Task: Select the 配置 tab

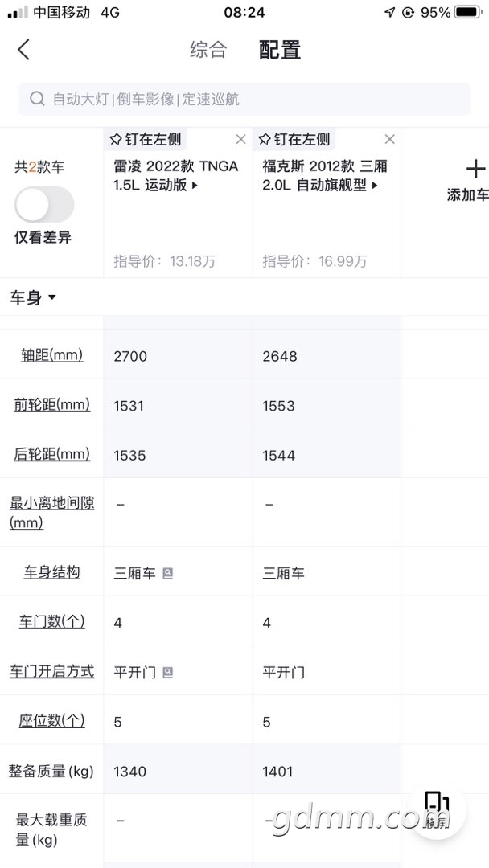Action: [x=280, y=50]
